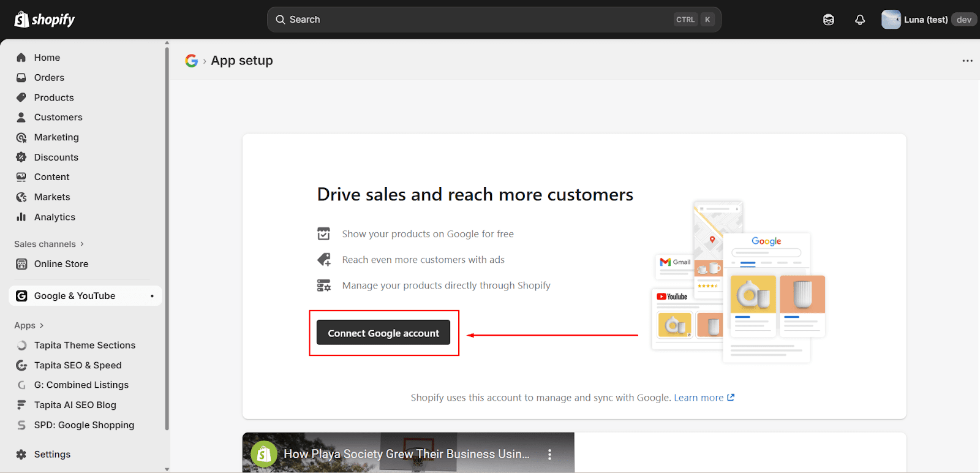Click the Customers person icon
Screen dimensions: 980x473
pos(21,117)
